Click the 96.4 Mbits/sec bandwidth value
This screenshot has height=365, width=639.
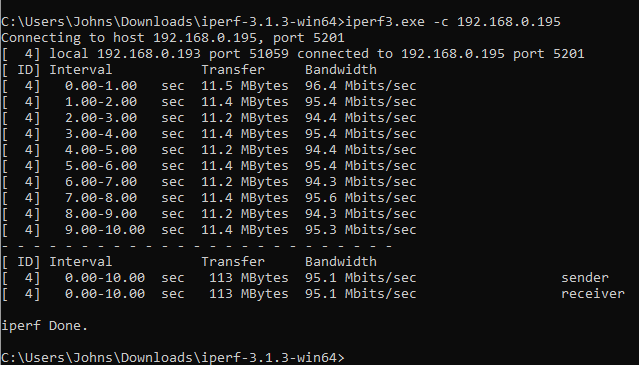pyautogui.click(x=361, y=86)
